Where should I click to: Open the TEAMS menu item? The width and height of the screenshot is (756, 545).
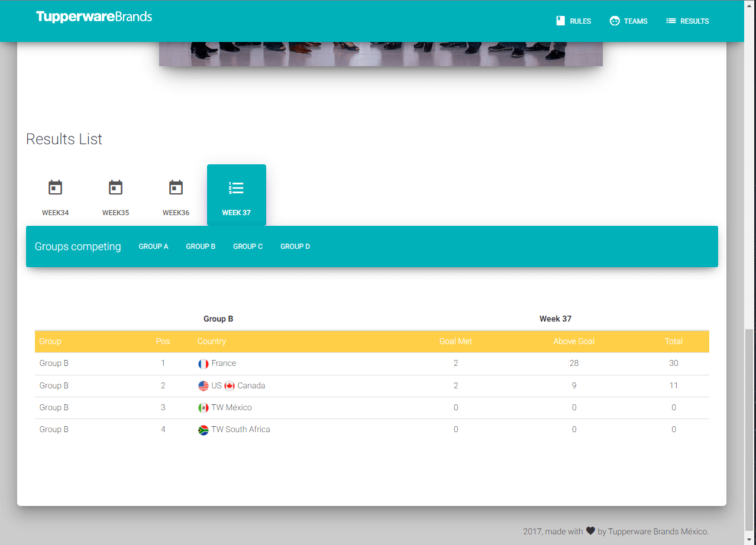tap(628, 21)
